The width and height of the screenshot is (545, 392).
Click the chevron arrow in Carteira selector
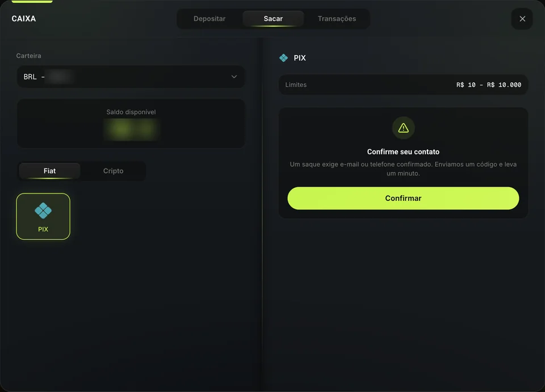click(x=234, y=77)
